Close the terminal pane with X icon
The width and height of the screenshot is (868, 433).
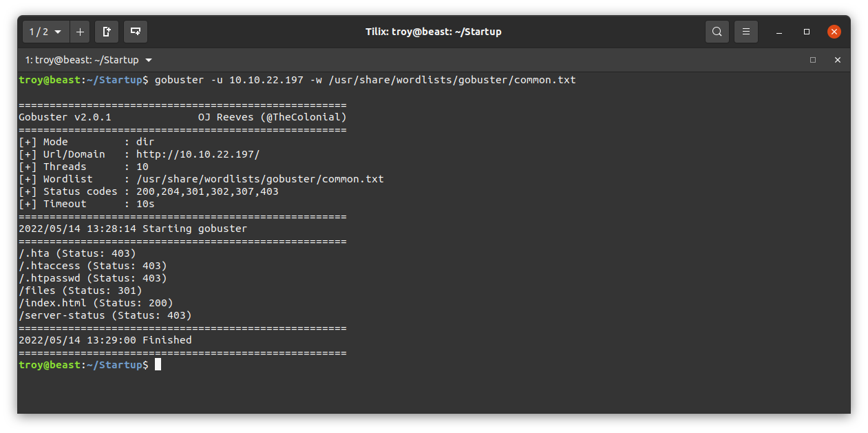(x=838, y=60)
